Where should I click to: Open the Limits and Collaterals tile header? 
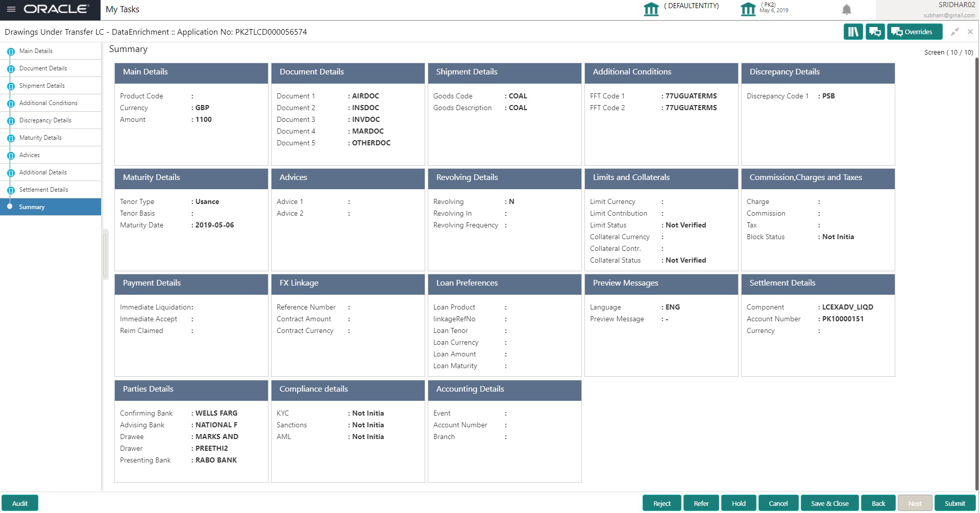[661, 178]
